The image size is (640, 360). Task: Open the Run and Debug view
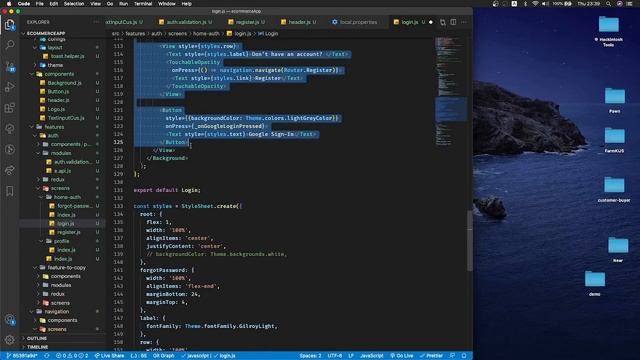point(9,87)
